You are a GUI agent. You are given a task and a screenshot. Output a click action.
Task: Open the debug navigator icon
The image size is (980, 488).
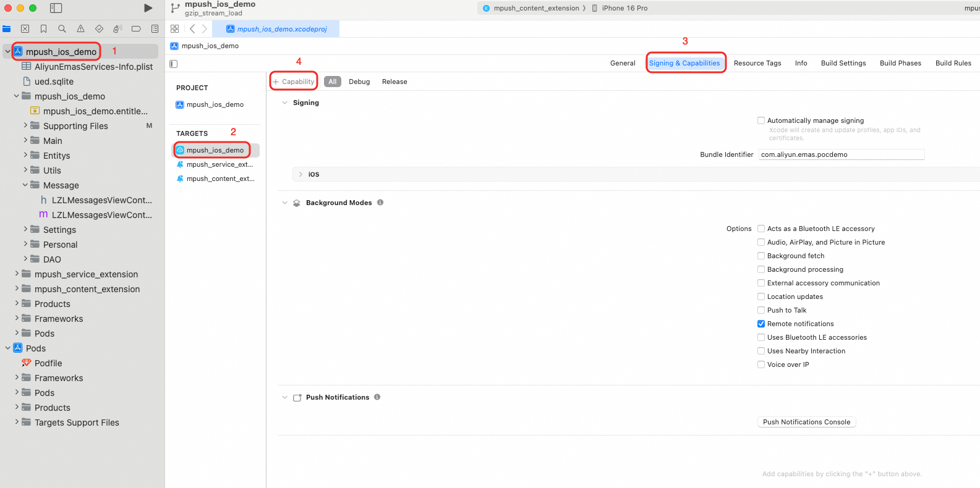coord(117,28)
